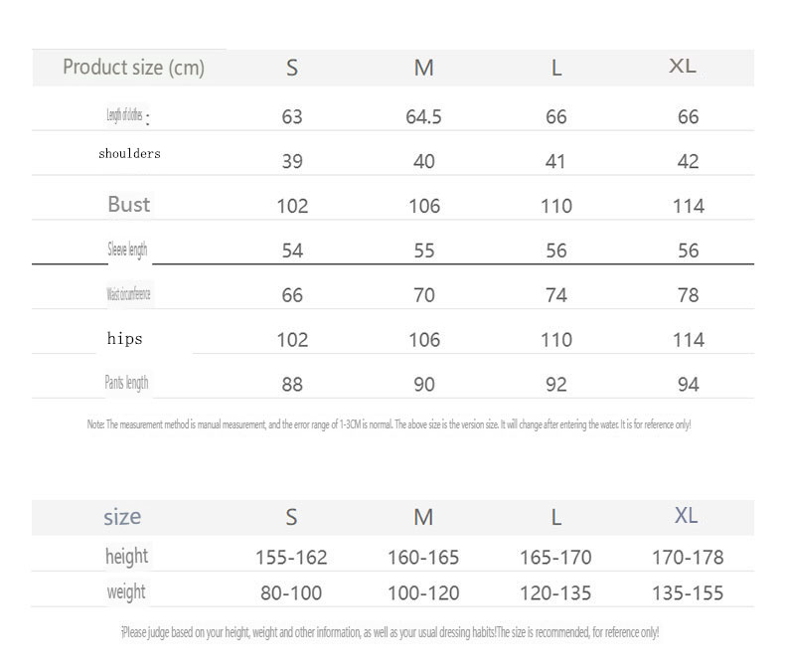Select the XL column header in product table
This screenshot has height=672, width=785.
(683, 67)
